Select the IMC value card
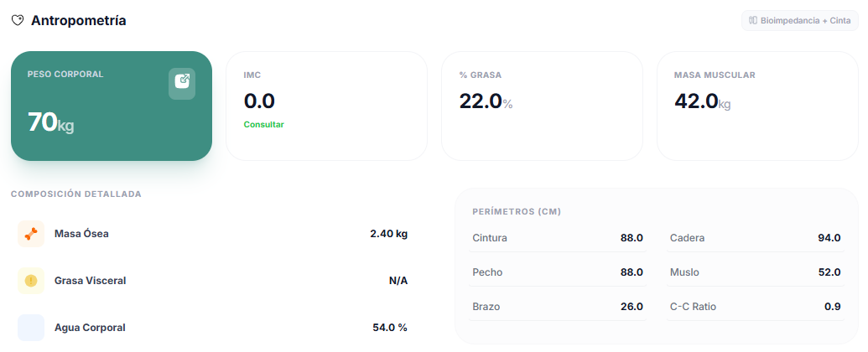Image resolution: width=868 pixels, height=352 pixels. tap(326, 106)
